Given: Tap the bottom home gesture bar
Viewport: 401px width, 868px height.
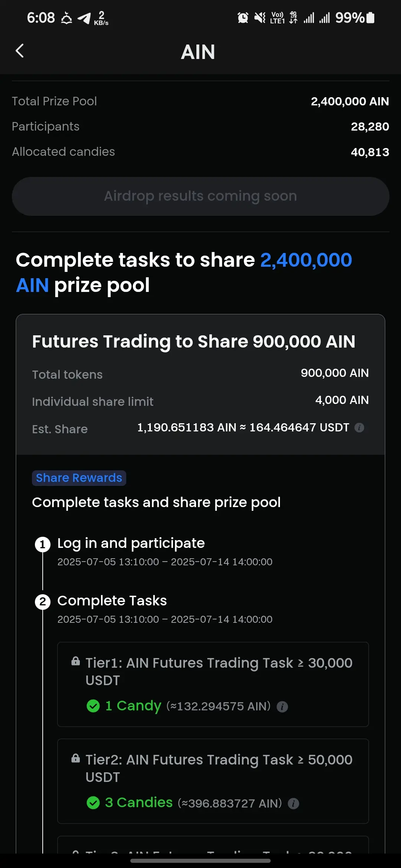Looking at the screenshot, I should pyautogui.click(x=200, y=861).
